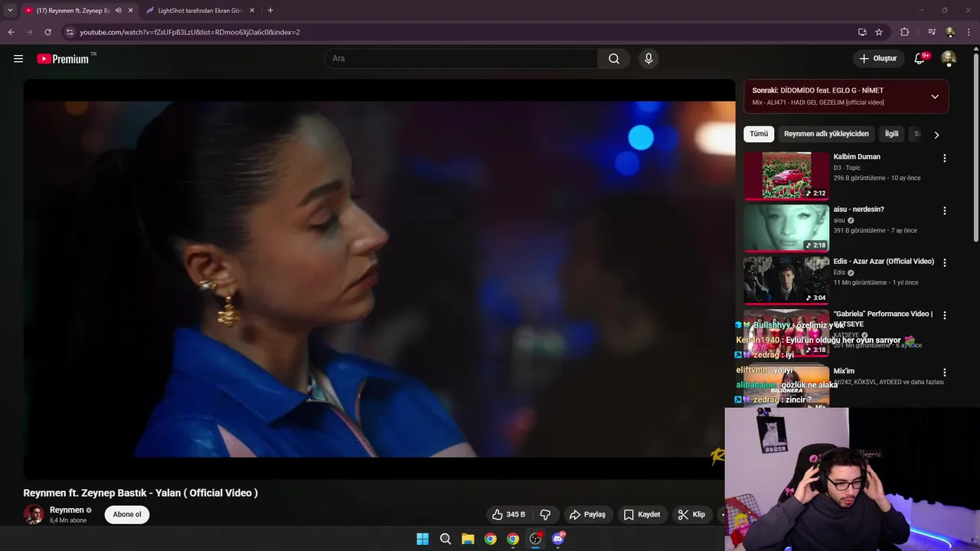Click the 6,4 Mn abone subscriber count
980x551 pixels.
[x=68, y=520]
